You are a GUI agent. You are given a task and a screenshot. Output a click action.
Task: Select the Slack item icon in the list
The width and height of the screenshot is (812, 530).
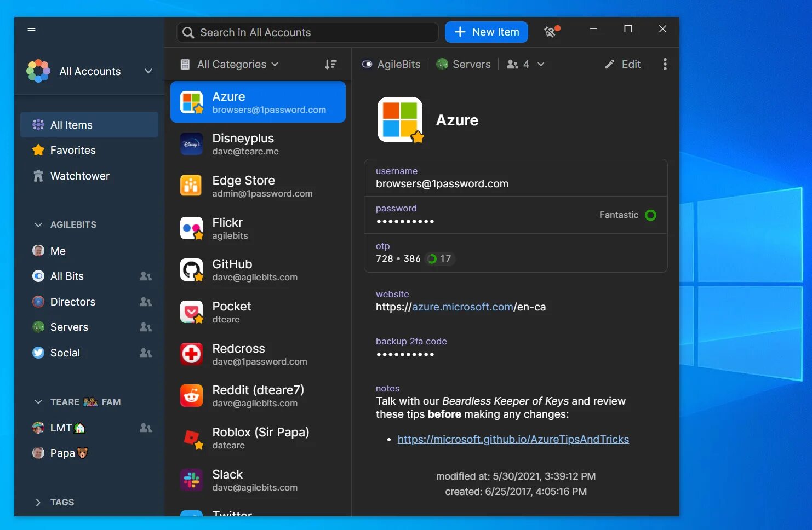tap(191, 480)
